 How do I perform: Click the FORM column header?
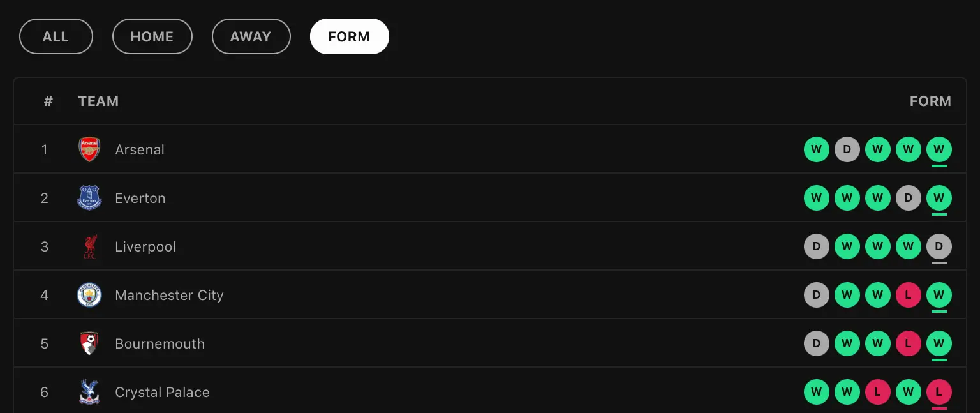(x=930, y=101)
